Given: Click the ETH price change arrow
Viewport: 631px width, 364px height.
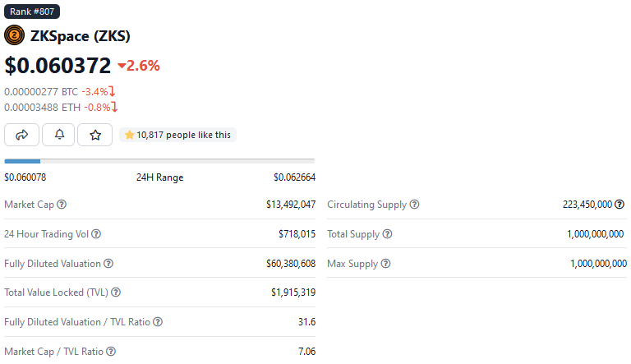Looking at the screenshot, I should [x=115, y=107].
